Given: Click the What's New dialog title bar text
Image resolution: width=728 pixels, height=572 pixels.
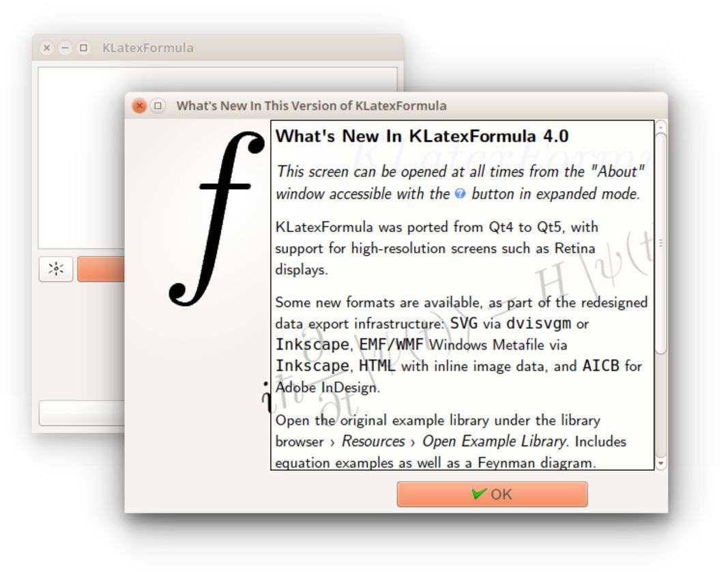Looking at the screenshot, I should (x=311, y=106).
